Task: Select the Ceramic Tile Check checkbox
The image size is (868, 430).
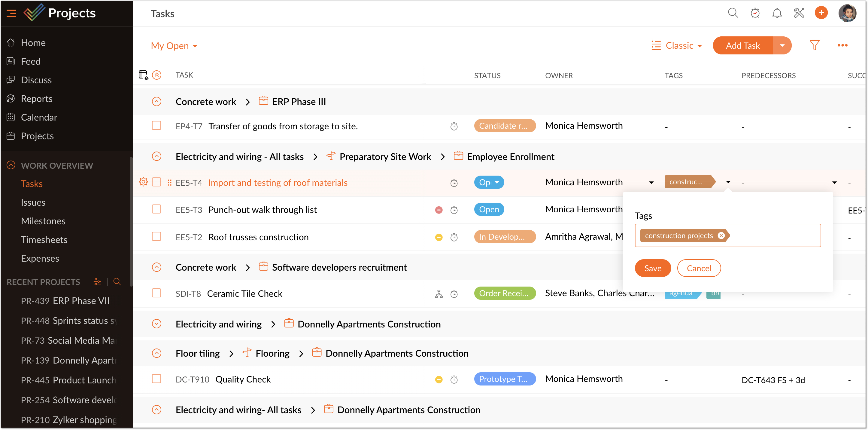Action: pyautogui.click(x=156, y=293)
